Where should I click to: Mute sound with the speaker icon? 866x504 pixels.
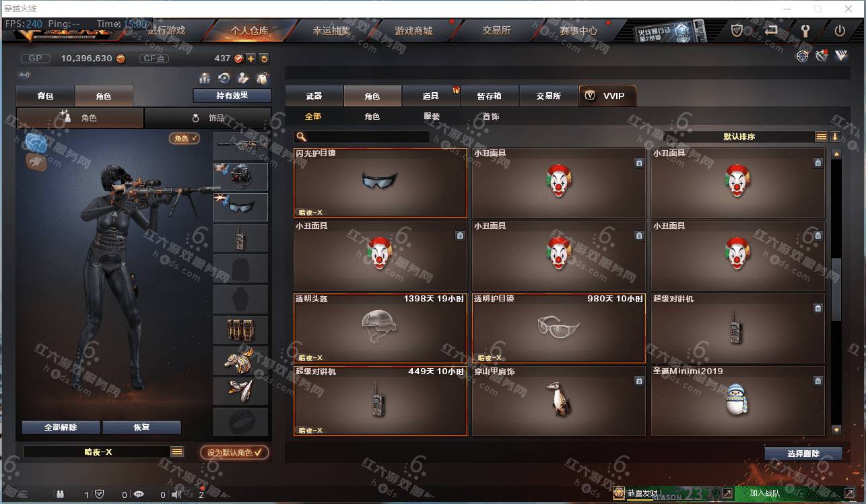[177, 494]
